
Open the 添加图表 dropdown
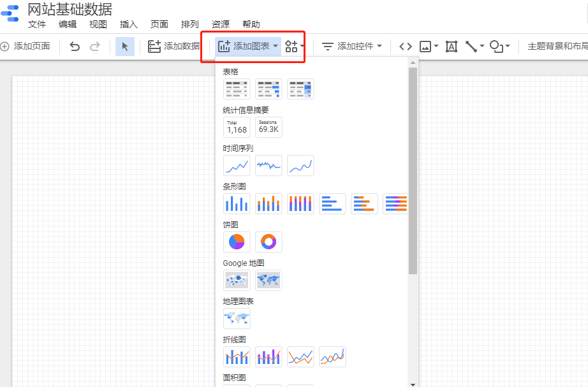pos(248,47)
